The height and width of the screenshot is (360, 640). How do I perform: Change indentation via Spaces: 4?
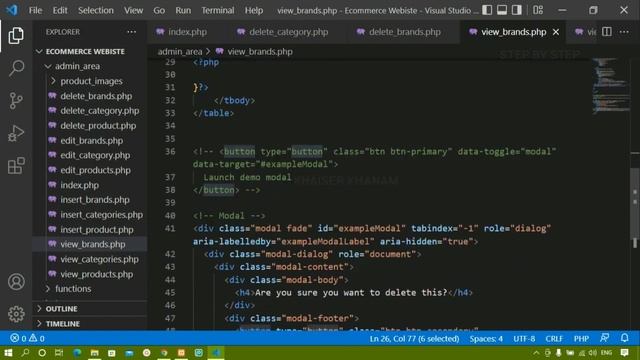[486, 338]
